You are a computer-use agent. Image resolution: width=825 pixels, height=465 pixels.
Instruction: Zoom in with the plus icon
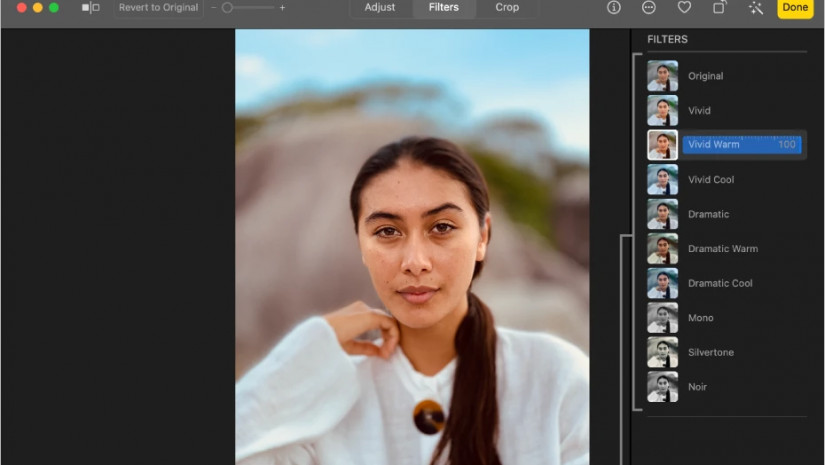pyautogui.click(x=283, y=7)
